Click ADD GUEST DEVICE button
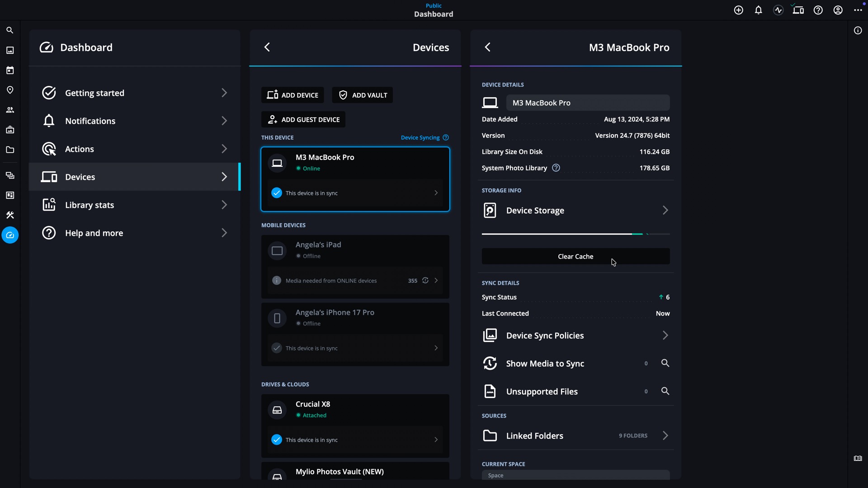The image size is (868, 488). 303,120
